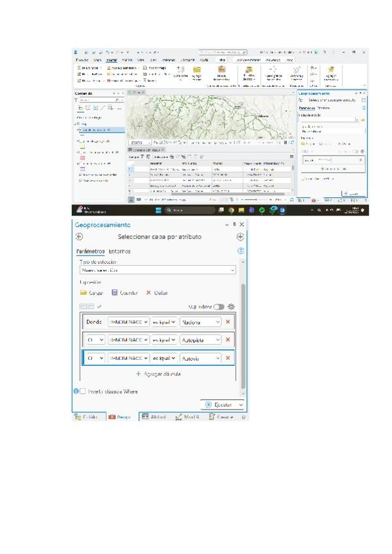Image resolution: width=392 pixels, height=554 pixels.
Task: Open the Autopista value dropdown
Action: tap(201, 340)
